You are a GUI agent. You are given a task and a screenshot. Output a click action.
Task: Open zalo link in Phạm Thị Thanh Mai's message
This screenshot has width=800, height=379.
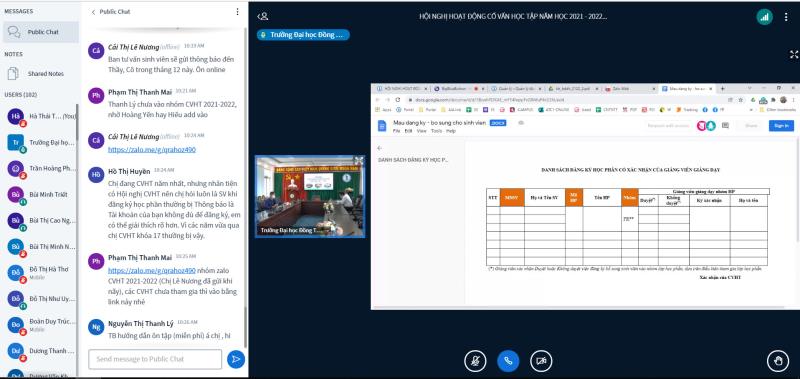[152, 270]
